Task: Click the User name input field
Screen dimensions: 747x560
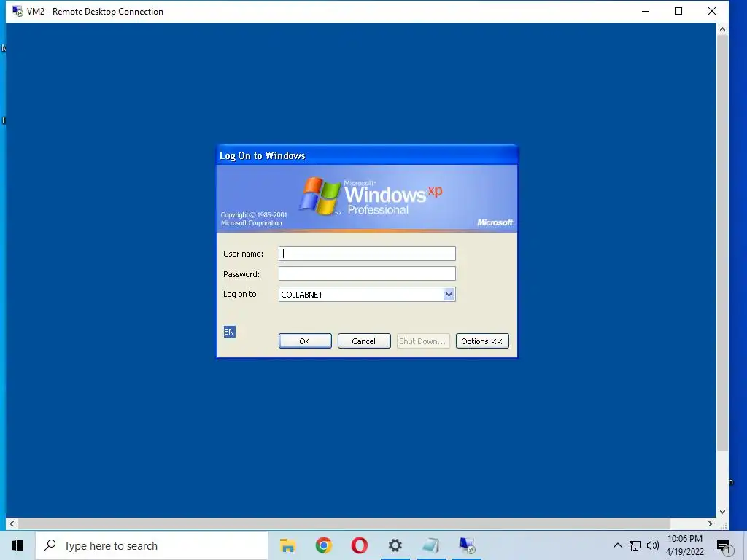Action: click(x=367, y=254)
